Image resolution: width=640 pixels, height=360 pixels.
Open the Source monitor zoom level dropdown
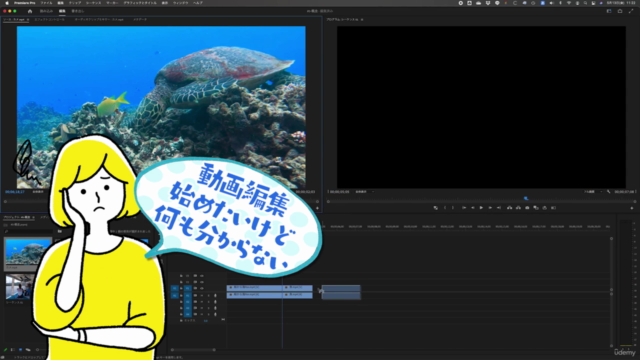point(39,191)
